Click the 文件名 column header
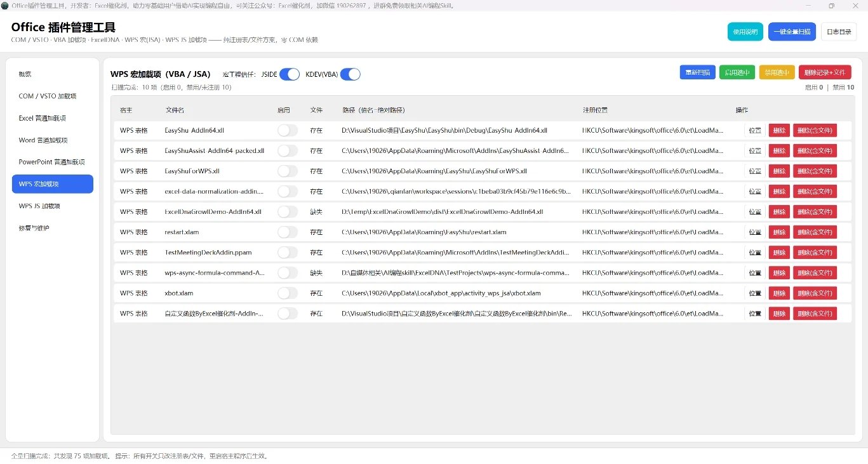 [x=175, y=110]
